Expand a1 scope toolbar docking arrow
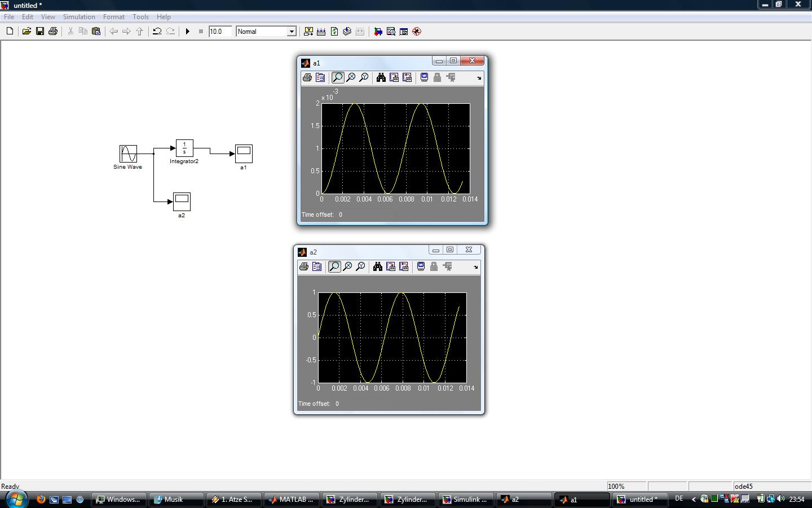This screenshot has width=812, height=508. 479,78
